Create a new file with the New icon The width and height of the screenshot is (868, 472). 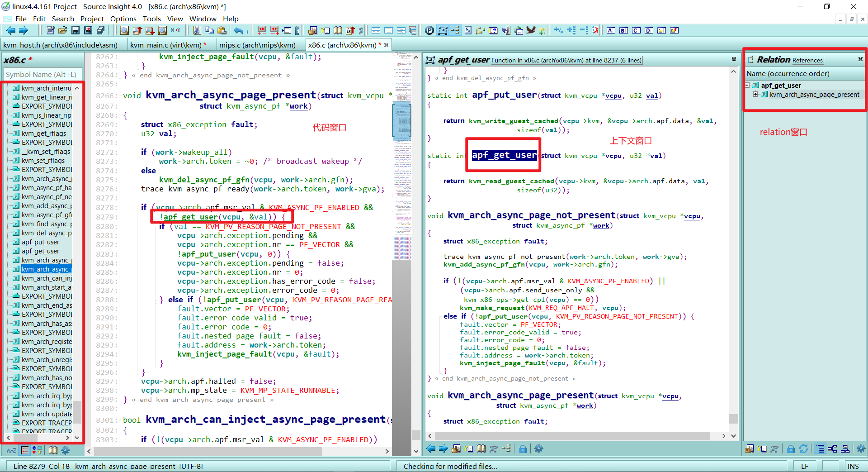[x=51, y=30]
